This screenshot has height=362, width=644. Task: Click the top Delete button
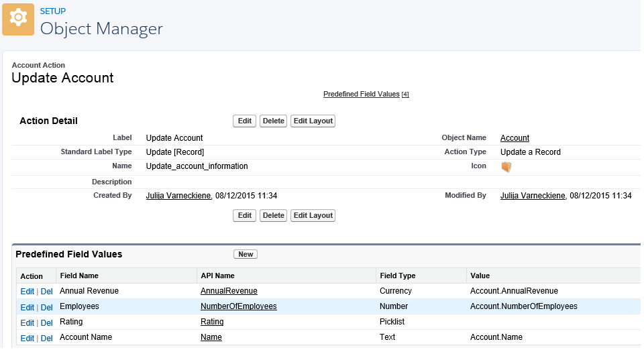pos(273,121)
